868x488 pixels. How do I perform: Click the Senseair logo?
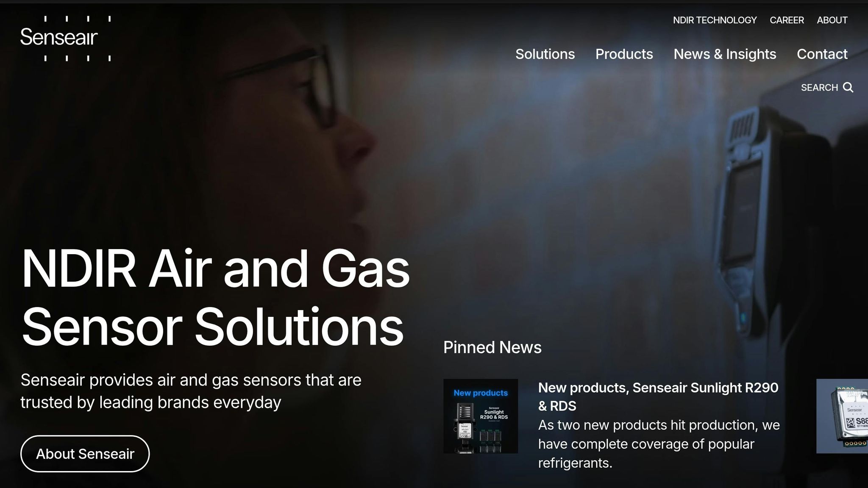pyautogui.click(x=66, y=38)
